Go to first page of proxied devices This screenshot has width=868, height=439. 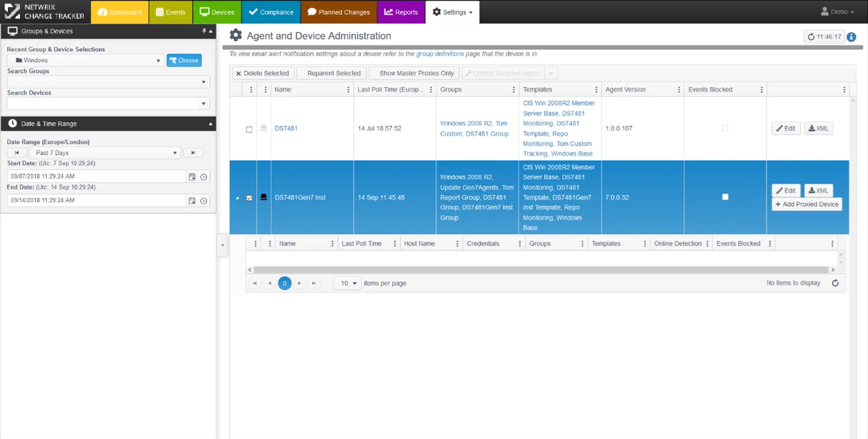(x=255, y=283)
